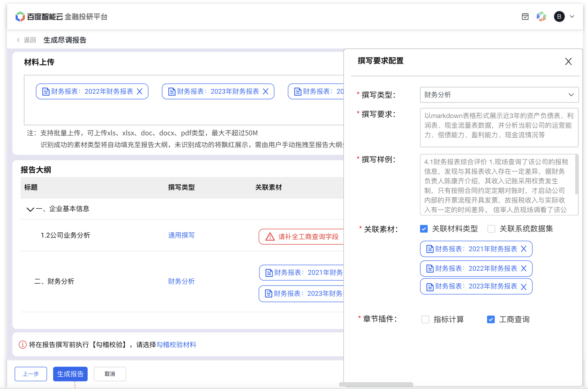Click 标题 column header
This screenshot has width=588, height=391.
coord(31,187)
